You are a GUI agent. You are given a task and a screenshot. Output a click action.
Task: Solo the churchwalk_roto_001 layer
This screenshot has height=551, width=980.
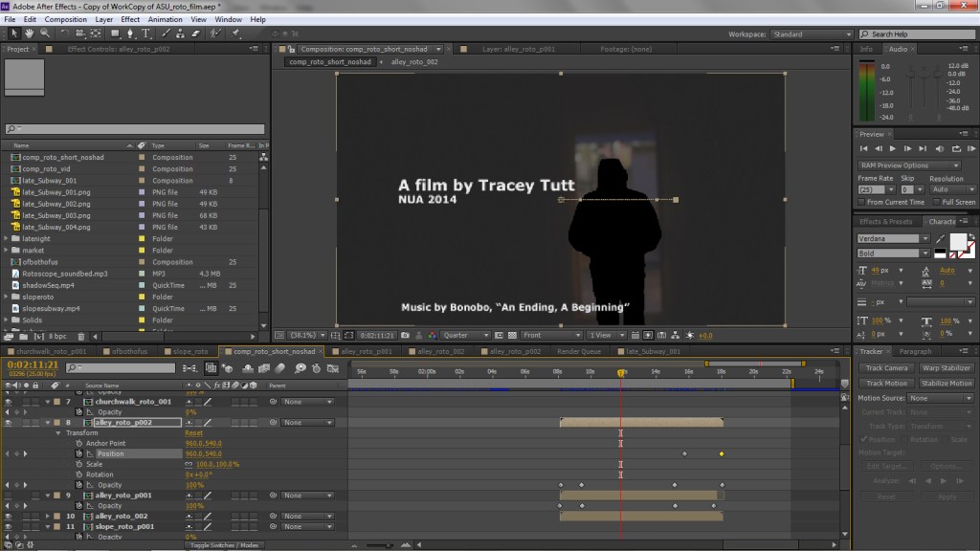click(x=27, y=402)
